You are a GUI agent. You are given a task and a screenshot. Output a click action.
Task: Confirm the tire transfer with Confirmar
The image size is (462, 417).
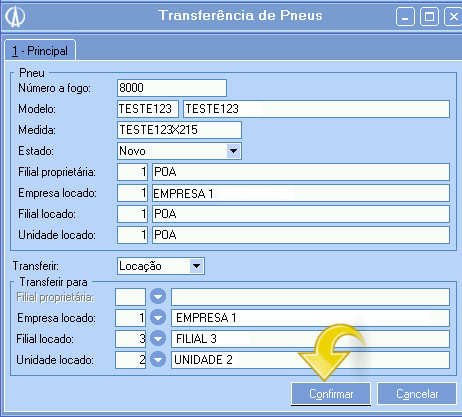point(331,394)
